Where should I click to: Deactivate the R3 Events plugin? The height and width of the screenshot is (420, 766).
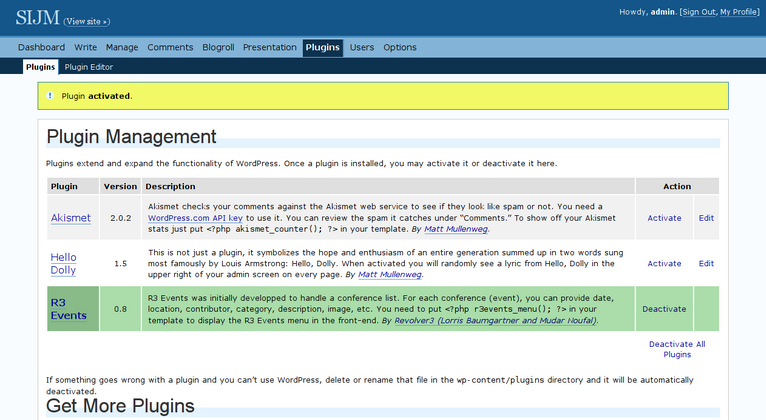pos(664,309)
